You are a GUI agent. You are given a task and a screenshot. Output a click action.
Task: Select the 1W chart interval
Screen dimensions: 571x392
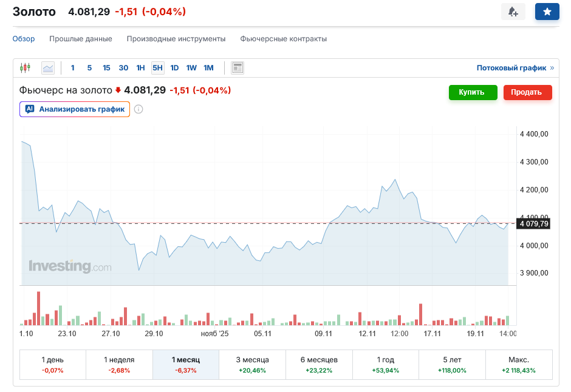coord(191,68)
